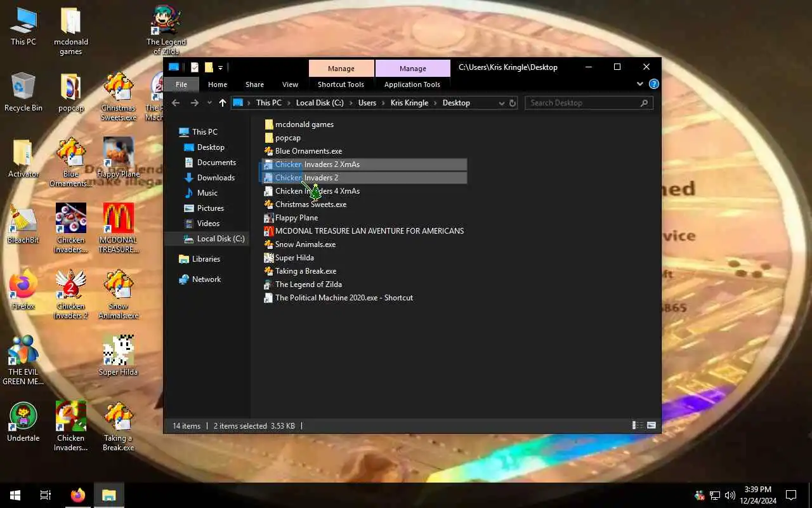Select Videos in the navigation pane

[x=208, y=224]
